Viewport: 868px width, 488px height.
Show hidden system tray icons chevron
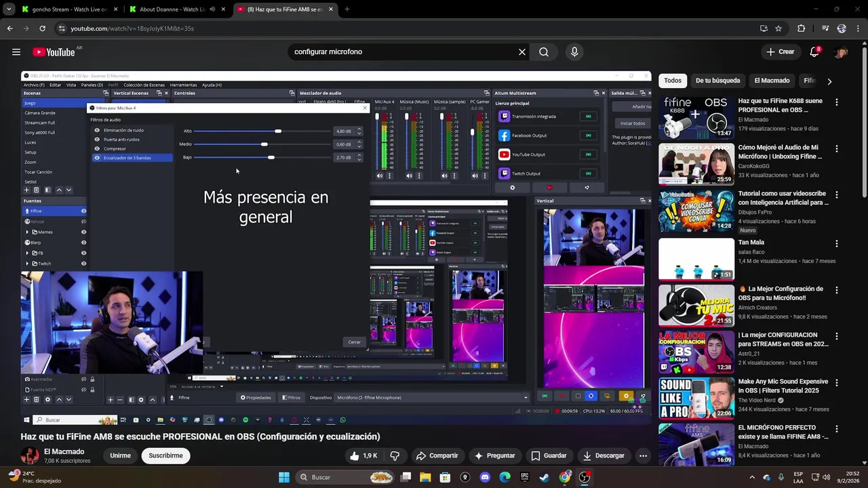click(752, 477)
